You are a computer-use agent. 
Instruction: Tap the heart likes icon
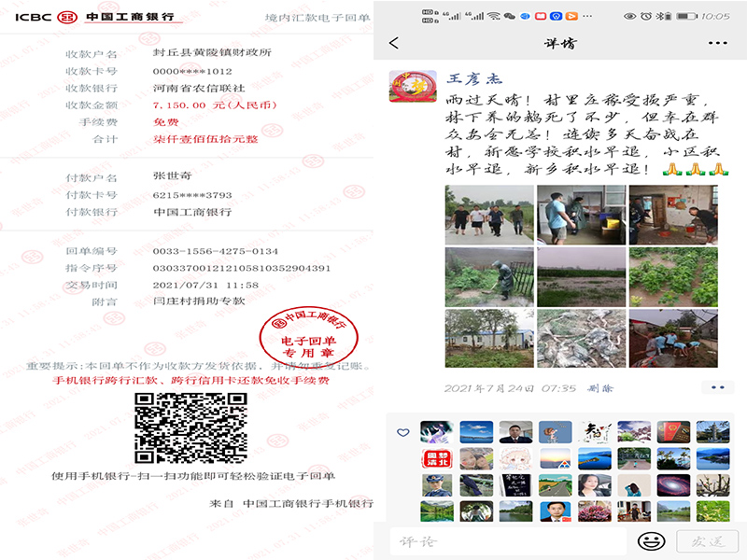click(x=402, y=433)
